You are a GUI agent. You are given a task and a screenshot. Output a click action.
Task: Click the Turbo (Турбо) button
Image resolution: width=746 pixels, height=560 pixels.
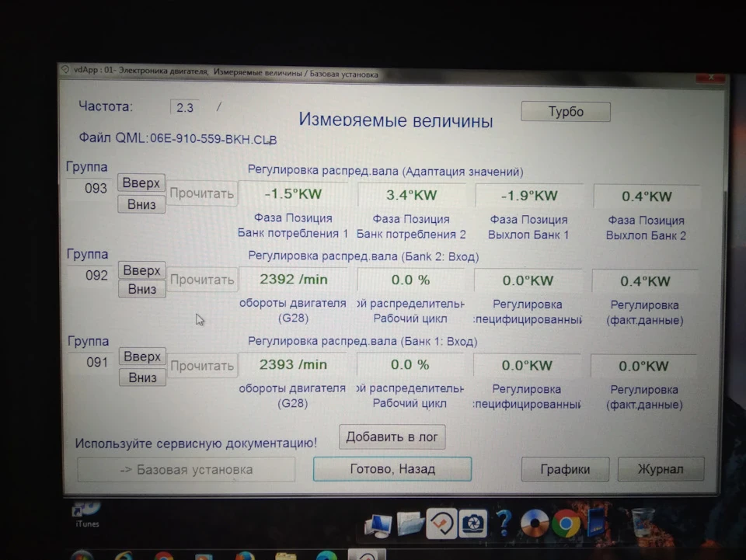(566, 112)
